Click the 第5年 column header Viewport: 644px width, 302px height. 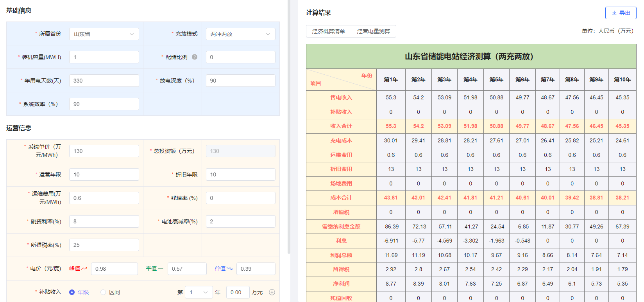click(x=496, y=79)
